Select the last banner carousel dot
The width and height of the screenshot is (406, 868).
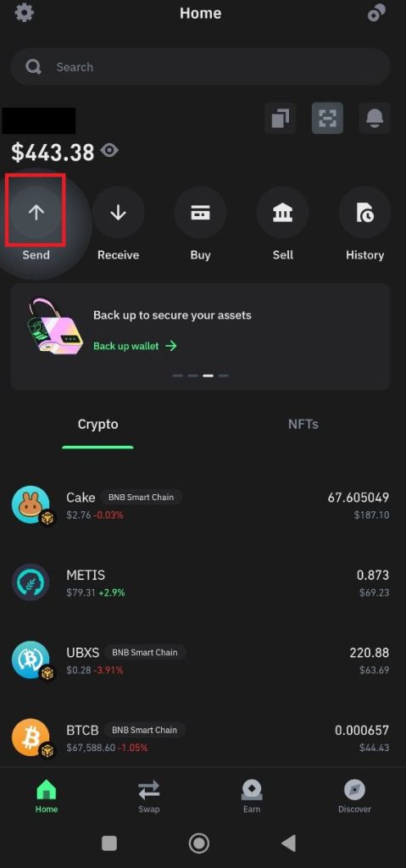click(223, 376)
